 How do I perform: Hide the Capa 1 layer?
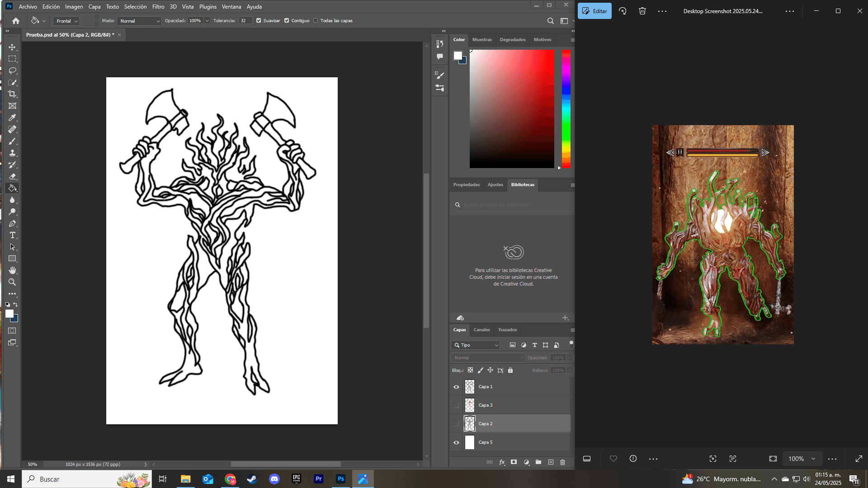pos(456,387)
